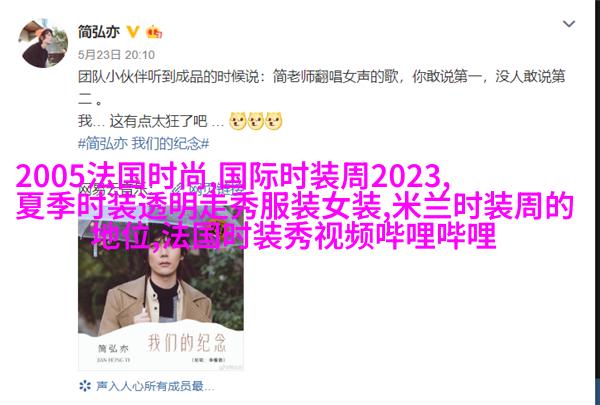Image resolution: width=600 pixels, height=405 pixels.
Task: Open the #简弘亦 我们的纪念# hashtag topic
Action: (143, 144)
